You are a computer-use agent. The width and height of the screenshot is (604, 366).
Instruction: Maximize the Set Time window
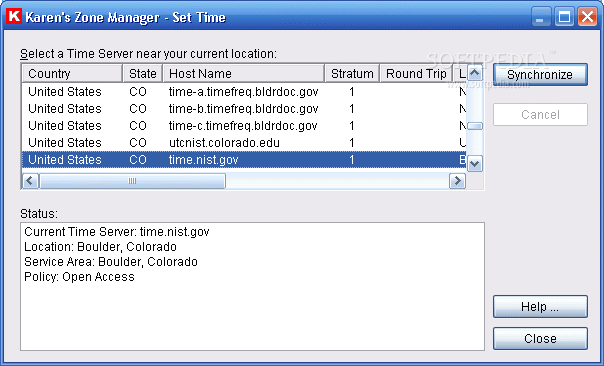pyautogui.click(x=564, y=17)
